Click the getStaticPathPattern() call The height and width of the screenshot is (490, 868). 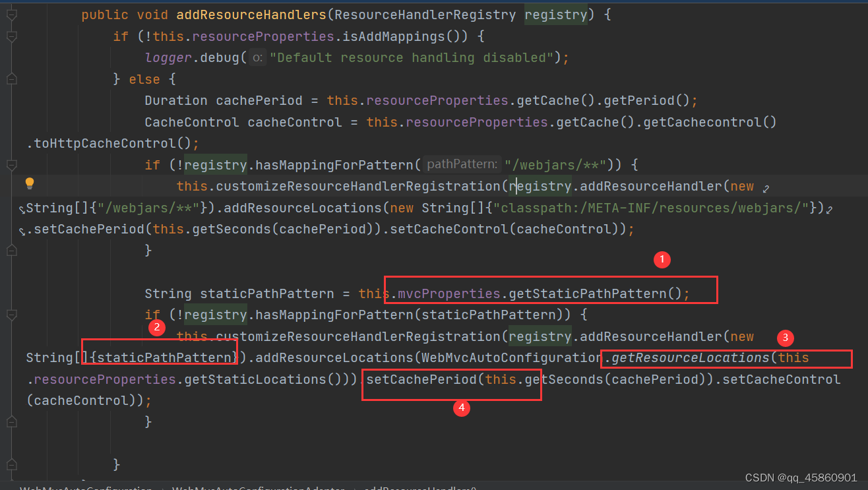(x=594, y=293)
